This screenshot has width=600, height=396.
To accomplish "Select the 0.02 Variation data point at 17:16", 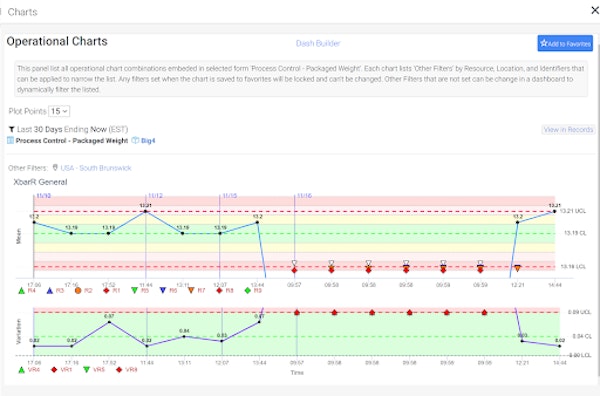I will click(x=72, y=346).
